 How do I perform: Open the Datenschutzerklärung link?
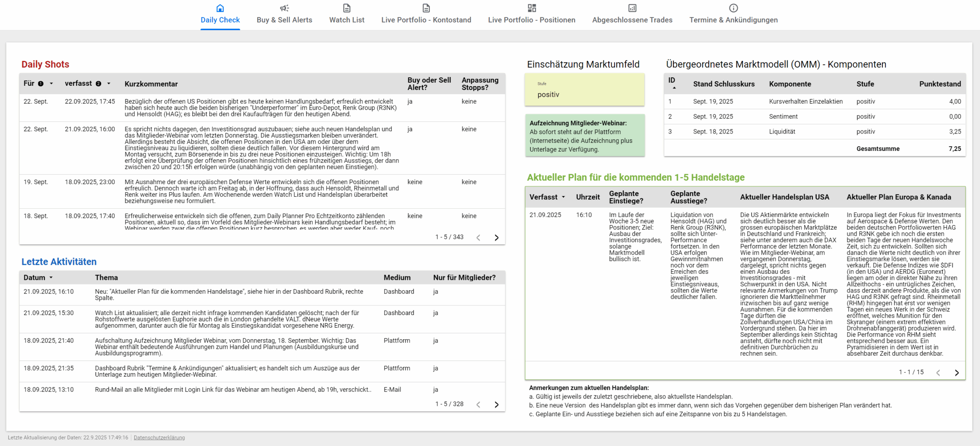[159, 438]
